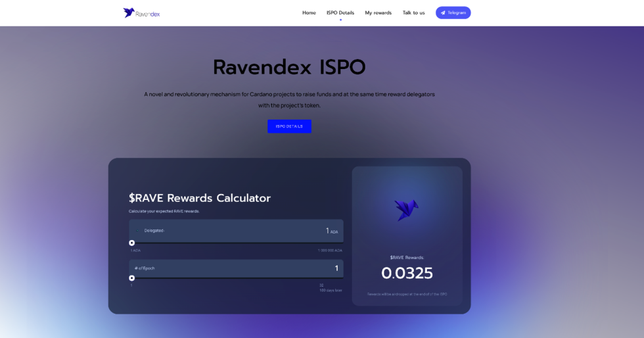Click the small icon beside Delegated label
The height and width of the screenshot is (338, 644).
(138, 231)
